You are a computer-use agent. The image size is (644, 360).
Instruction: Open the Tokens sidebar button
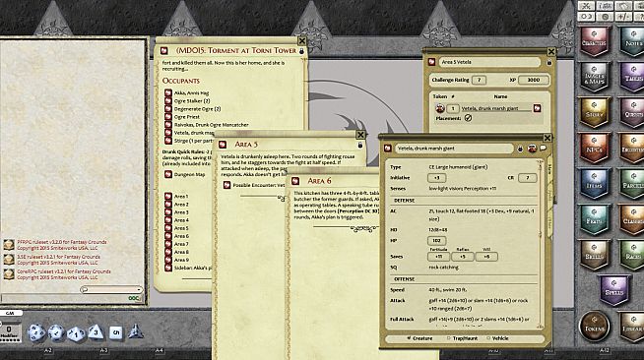coord(594,326)
